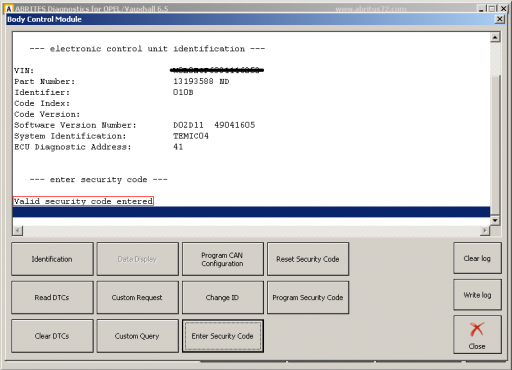Click 'enter security code' heading line
The width and height of the screenshot is (512, 370).
[x=99, y=180]
